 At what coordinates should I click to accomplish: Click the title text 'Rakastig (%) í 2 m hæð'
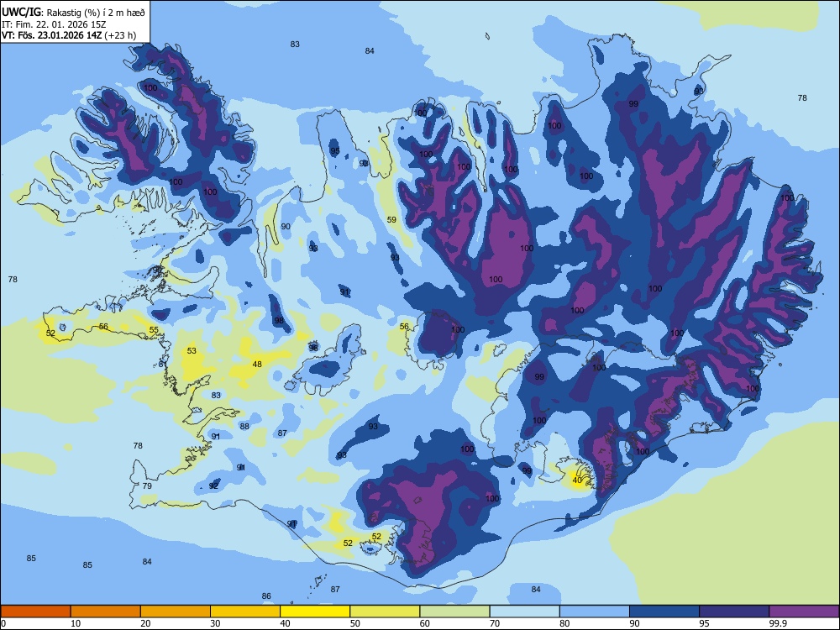[96, 11]
